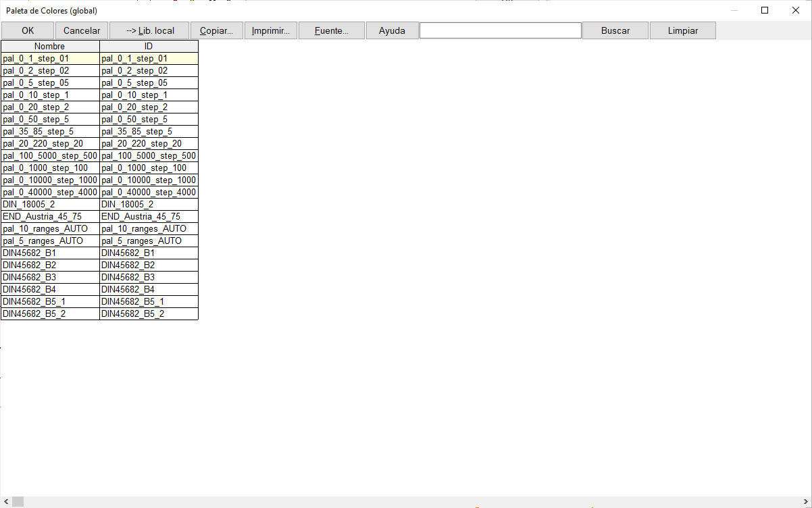
Task: Click ID cell pal_0_10000_step_1000
Action: coord(149,180)
